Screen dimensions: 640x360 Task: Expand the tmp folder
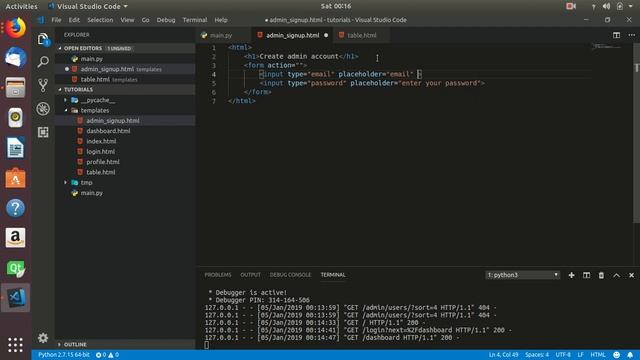click(x=65, y=182)
